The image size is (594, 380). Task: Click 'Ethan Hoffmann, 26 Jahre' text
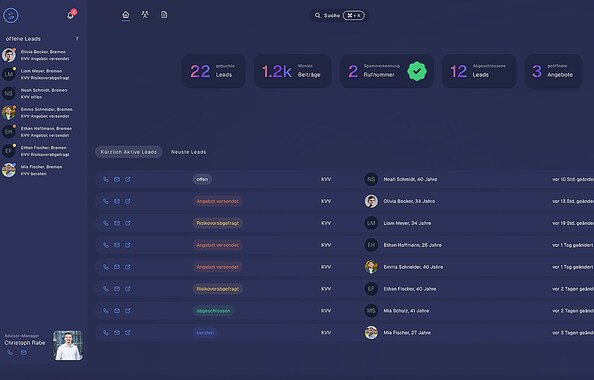413,245
